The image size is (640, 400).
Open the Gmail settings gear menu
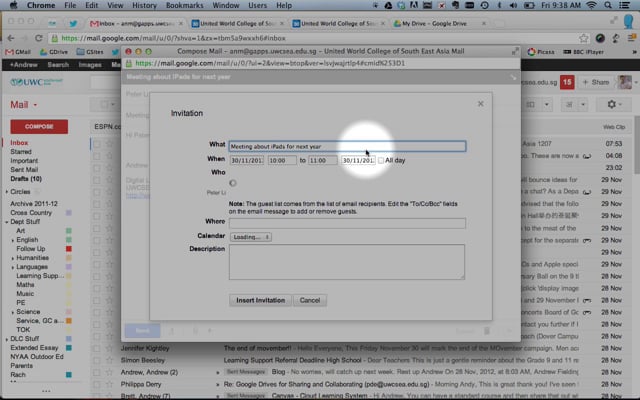coord(614,104)
